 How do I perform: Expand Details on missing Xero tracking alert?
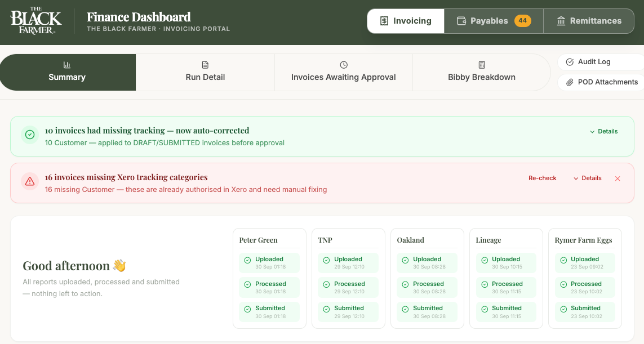[x=587, y=178]
